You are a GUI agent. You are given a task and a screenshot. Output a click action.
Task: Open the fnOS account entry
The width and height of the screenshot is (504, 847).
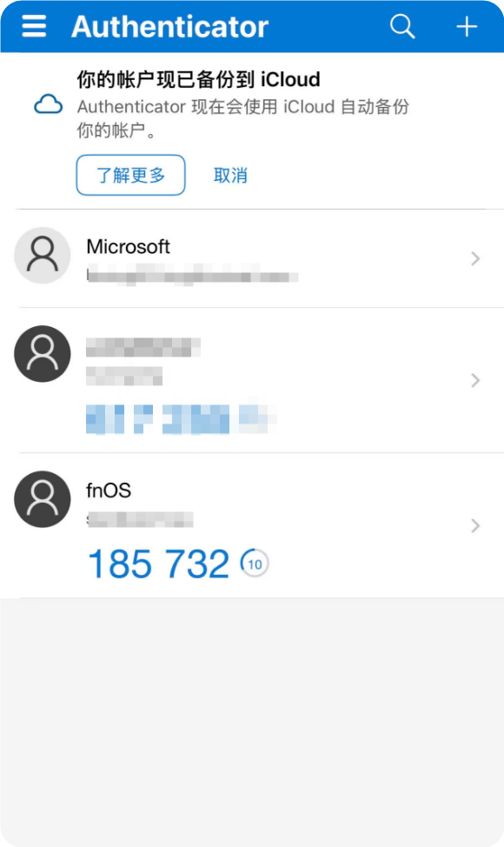click(x=252, y=525)
